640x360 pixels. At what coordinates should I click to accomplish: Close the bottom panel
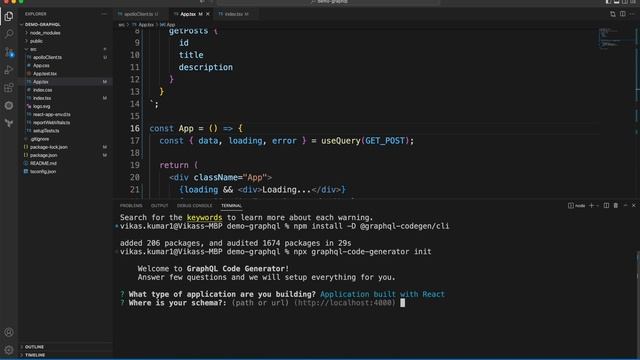point(633,205)
